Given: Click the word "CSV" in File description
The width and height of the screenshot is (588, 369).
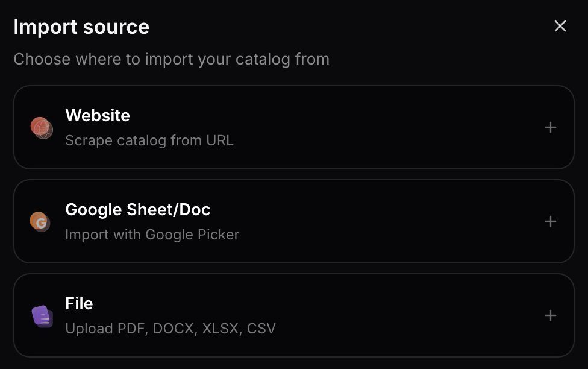Looking at the screenshot, I should pos(261,329).
